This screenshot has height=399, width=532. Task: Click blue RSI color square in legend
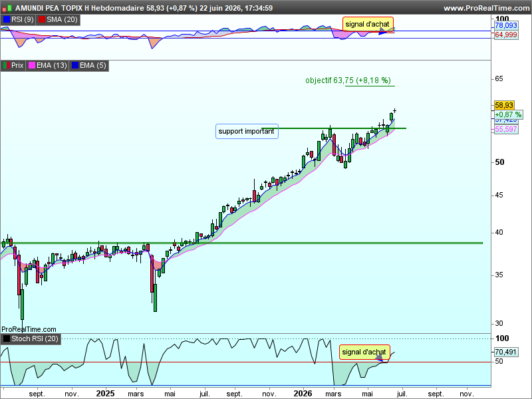7,19
